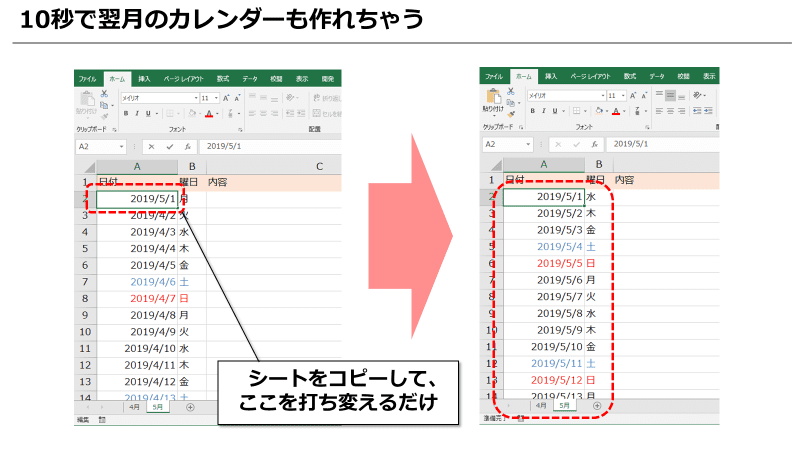Click Format Painter brush in May-dates Excel window
Screen dimensions: 800x450
[x=511, y=114]
